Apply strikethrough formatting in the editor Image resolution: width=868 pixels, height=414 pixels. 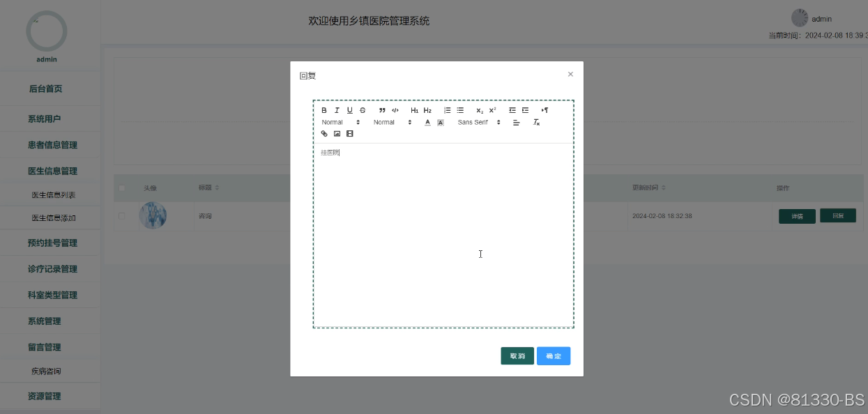[363, 110]
